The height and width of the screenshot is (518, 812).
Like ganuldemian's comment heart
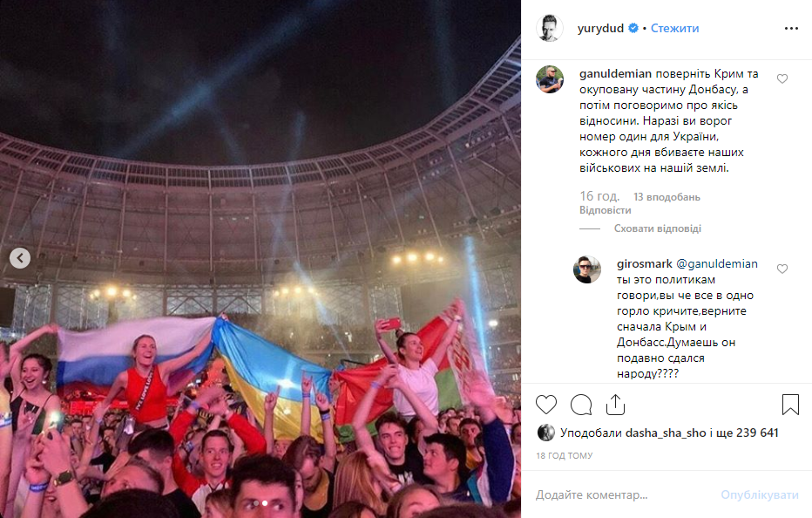[782, 78]
